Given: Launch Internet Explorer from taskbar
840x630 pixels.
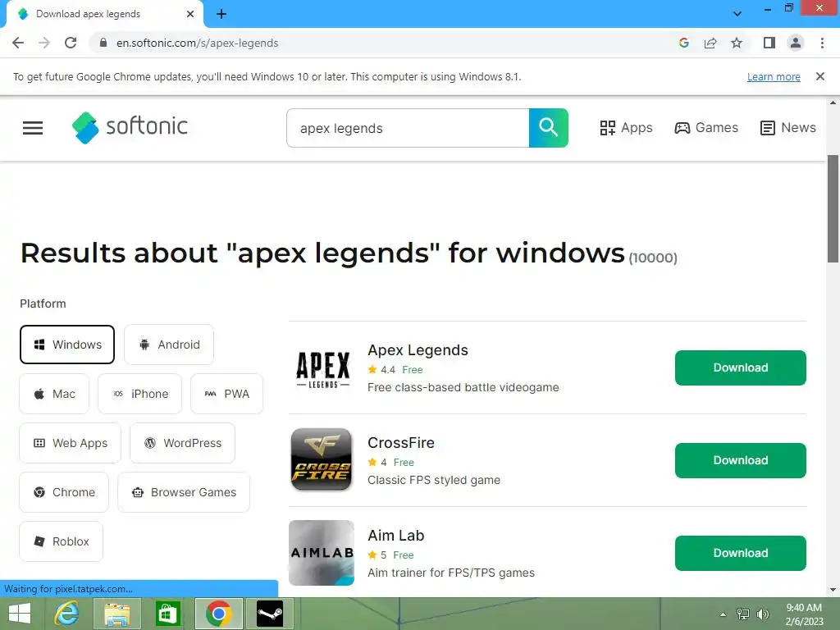Looking at the screenshot, I should coord(67,614).
